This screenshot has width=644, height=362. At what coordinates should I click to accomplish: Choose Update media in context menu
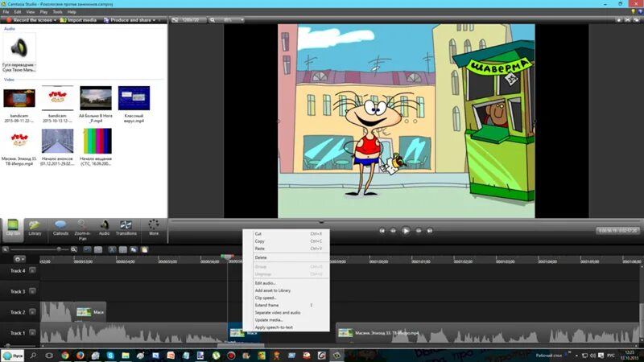click(288, 320)
